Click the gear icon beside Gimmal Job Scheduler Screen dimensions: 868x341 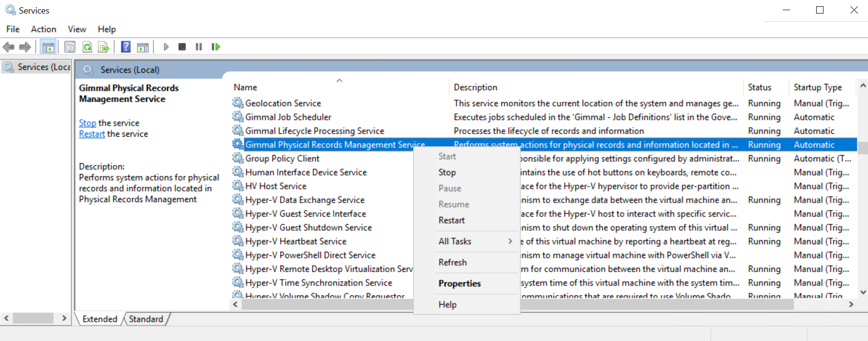(x=237, y=117)
